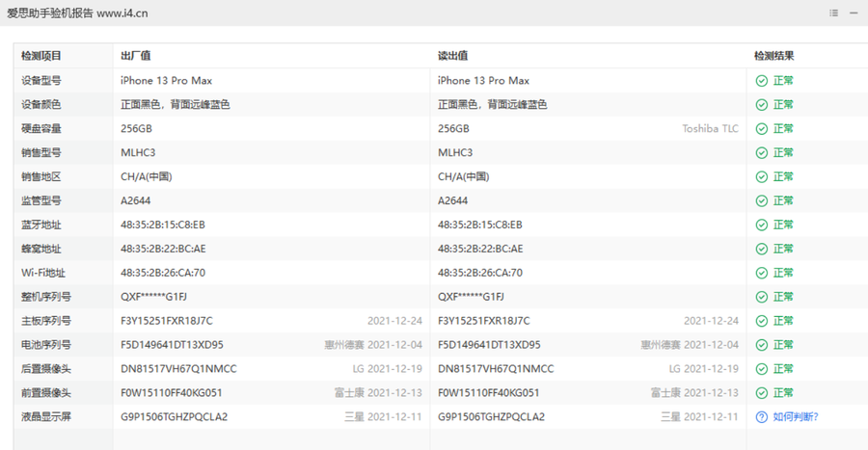Click the 爱思助手验机报告 www.i4.cn title
868x450 pixels.
point(77,13)
